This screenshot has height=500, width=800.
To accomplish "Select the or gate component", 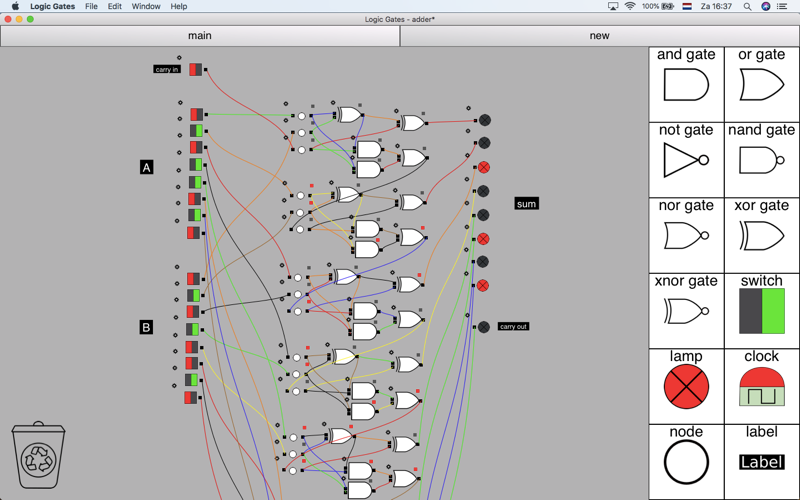I will click(761, 85).
